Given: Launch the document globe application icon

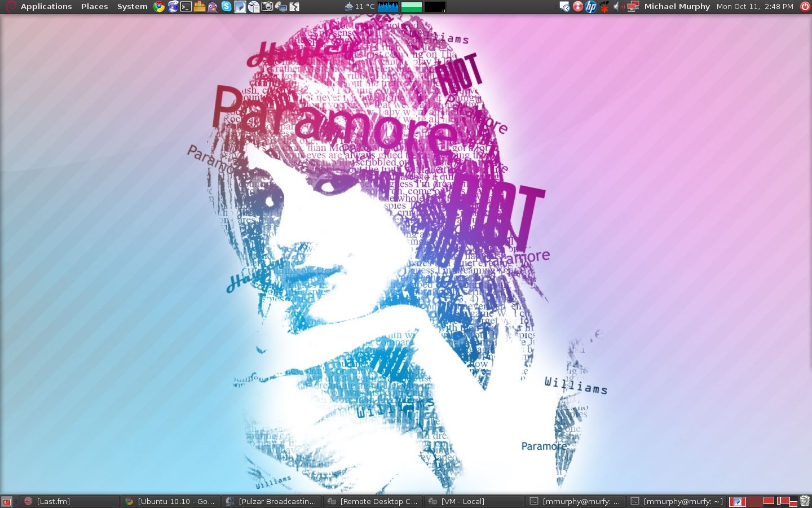Looking at the screenshot, I should coord(254,7).
